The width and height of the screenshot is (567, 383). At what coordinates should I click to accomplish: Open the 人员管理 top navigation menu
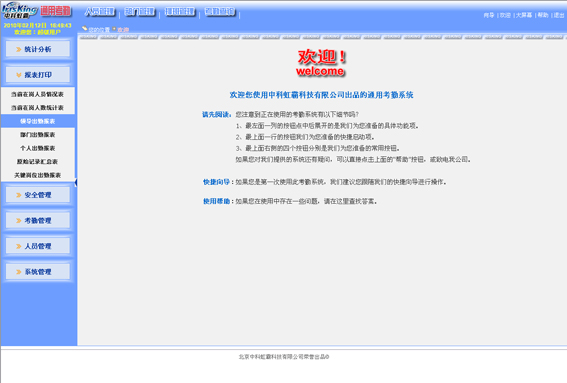100,12
